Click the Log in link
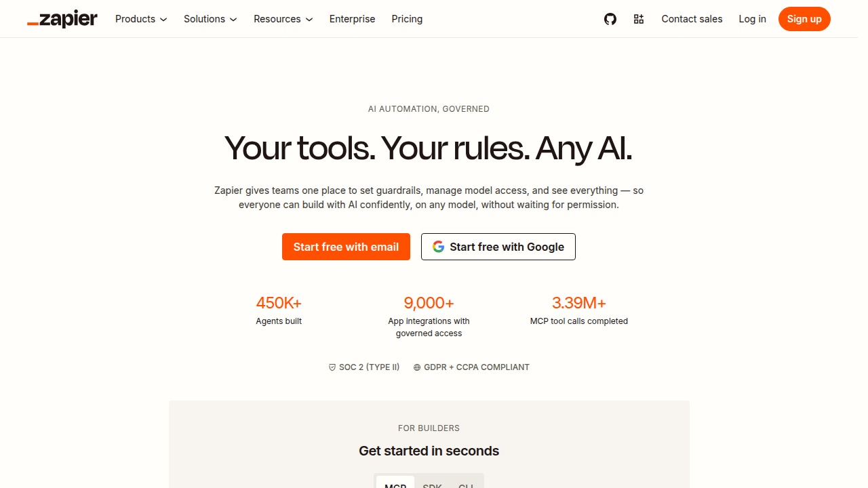 tap(752, 19)
